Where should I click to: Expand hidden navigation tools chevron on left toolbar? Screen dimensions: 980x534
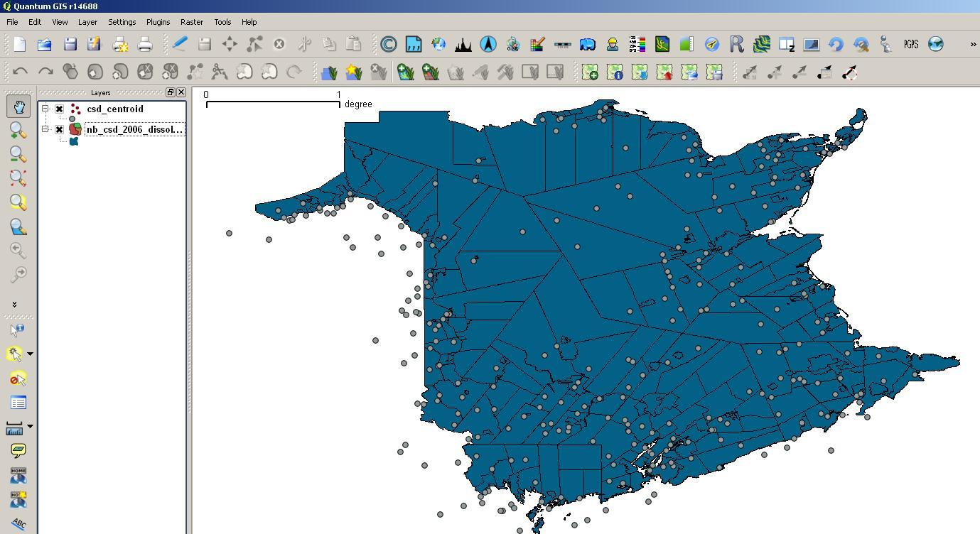[x=14, y=304]
